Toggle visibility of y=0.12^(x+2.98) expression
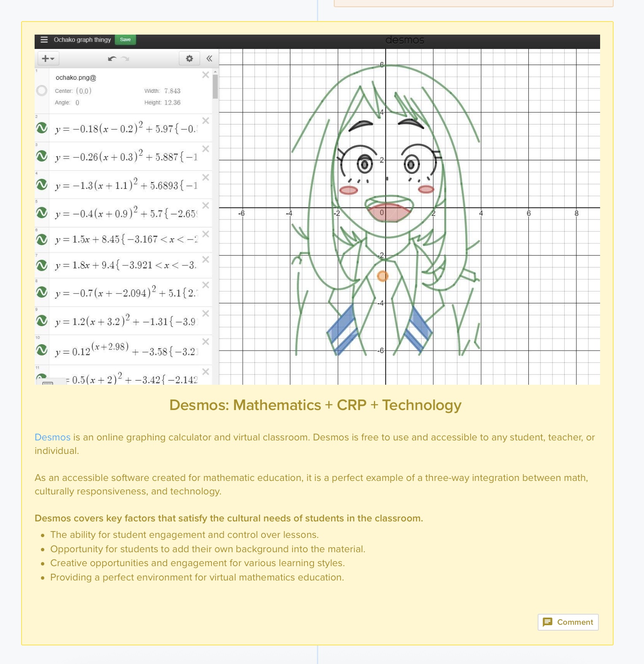Image resolution: width=644 pixels, height=664 pixels. click(42, 349)
